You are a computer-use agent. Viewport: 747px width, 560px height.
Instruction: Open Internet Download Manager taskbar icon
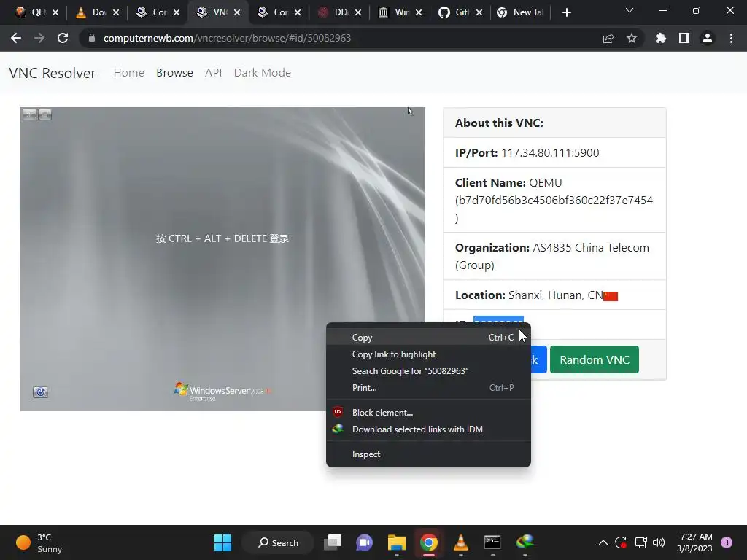tap(525, 542)
